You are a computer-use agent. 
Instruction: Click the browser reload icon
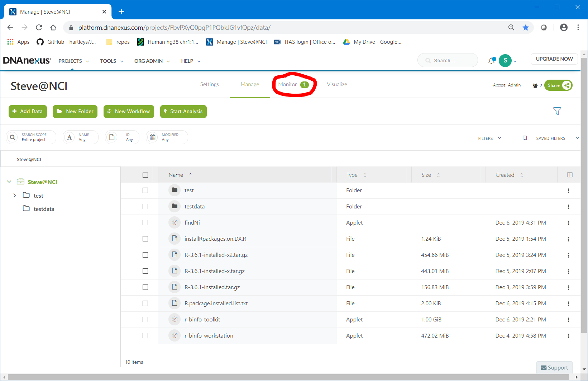[39, 28]
